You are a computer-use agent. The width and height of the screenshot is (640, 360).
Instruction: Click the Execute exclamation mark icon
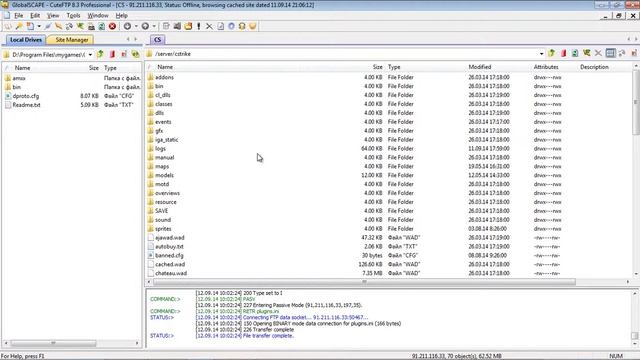[199, 26]
